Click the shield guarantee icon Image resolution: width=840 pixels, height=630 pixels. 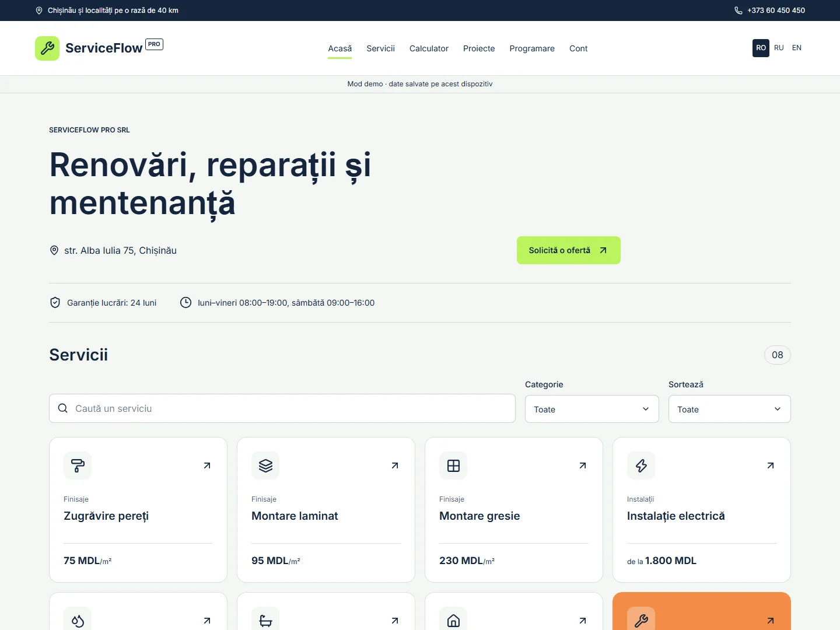(55, 303)
